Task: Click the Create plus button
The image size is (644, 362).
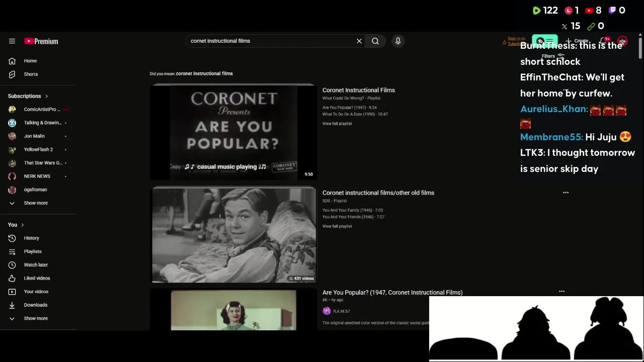Action: tap(577, 41)
